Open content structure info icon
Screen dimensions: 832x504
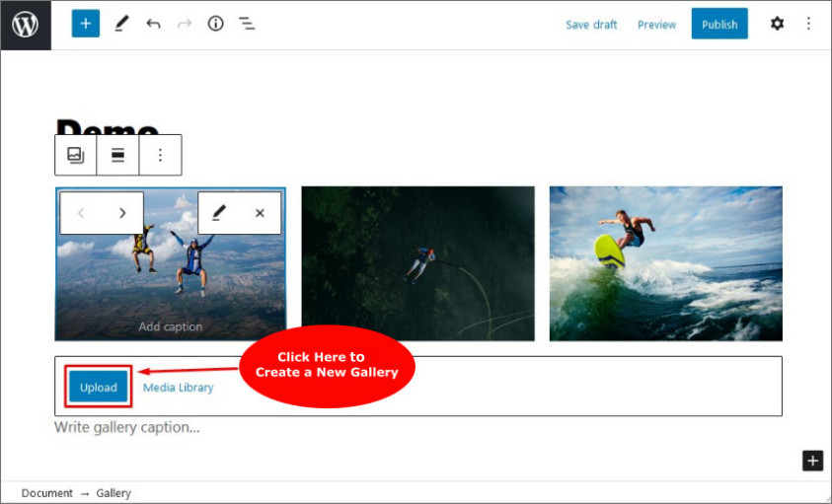pyautogui.click(x=215, y=24)
